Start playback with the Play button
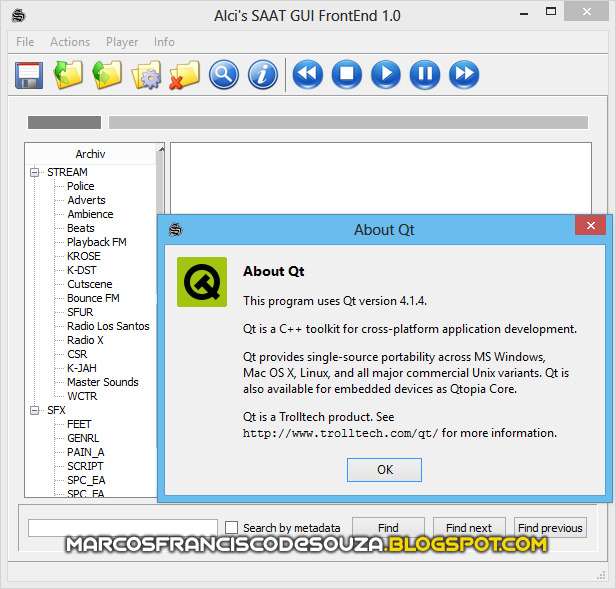 [x=386, y=75]
